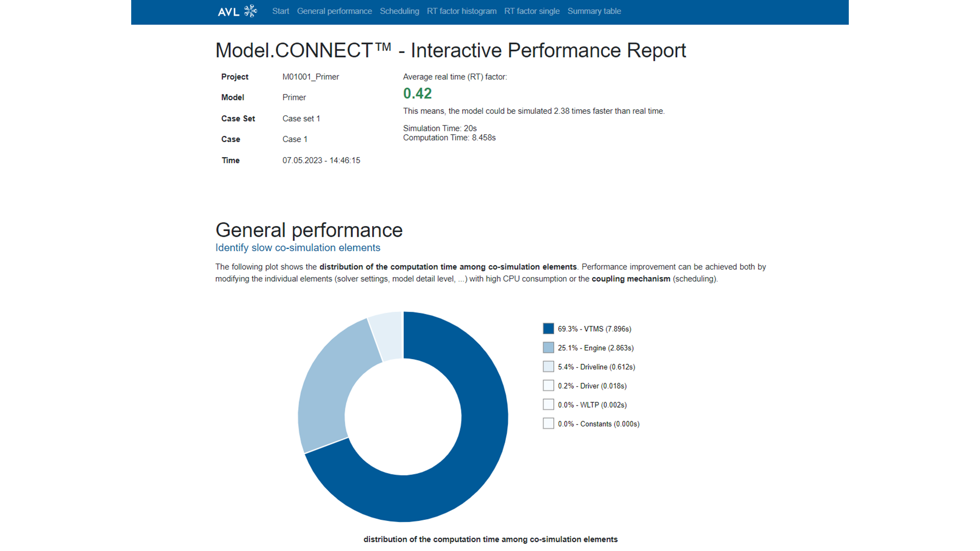Image resolution: width=980 pixels, height=551 pixels.
Task: Click the average RT factor value 0.42
Action: [x=418, y=93]
